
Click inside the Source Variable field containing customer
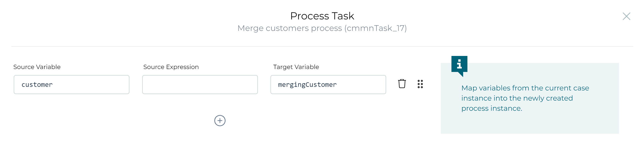[x=71, y=84]
